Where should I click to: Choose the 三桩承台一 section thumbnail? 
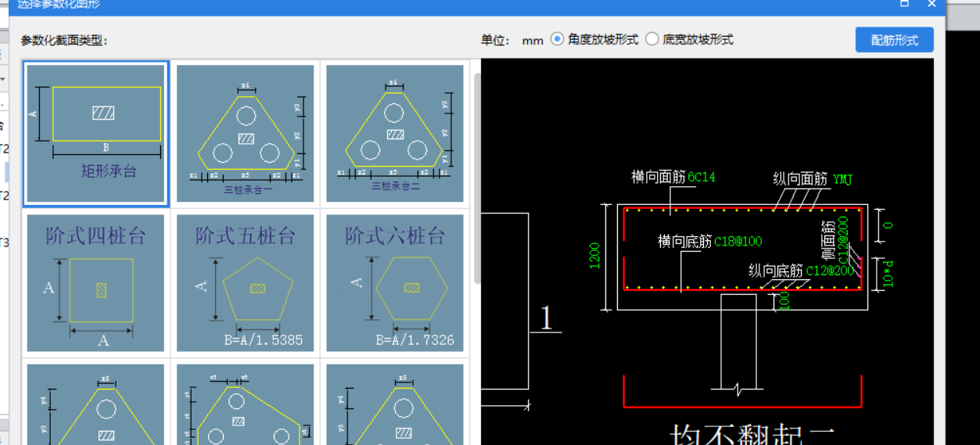click(x=246, y=134)
